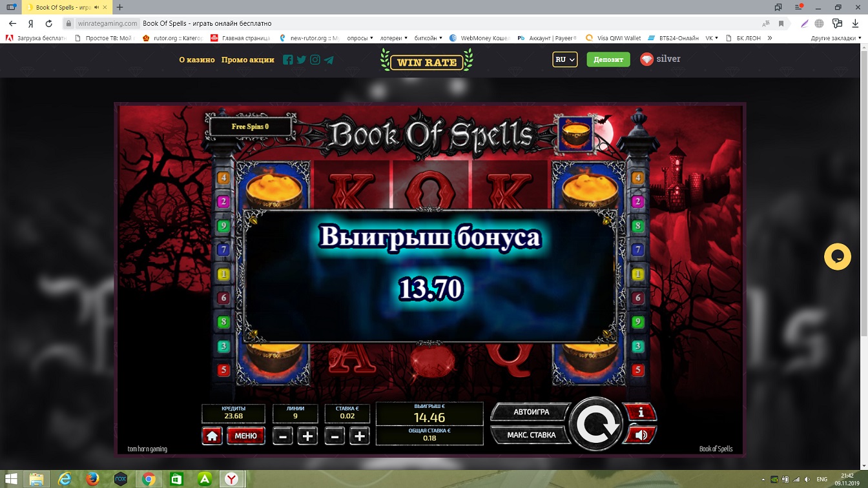The width and height of the screenshot is (868, 488).
Task: Decrease the number of Линии
Action: [282, 436]
